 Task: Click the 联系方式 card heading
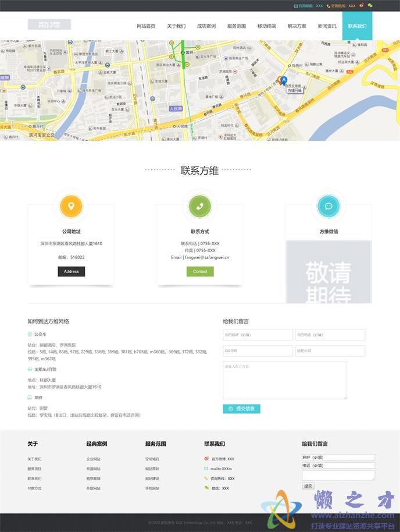coord(200,232)
